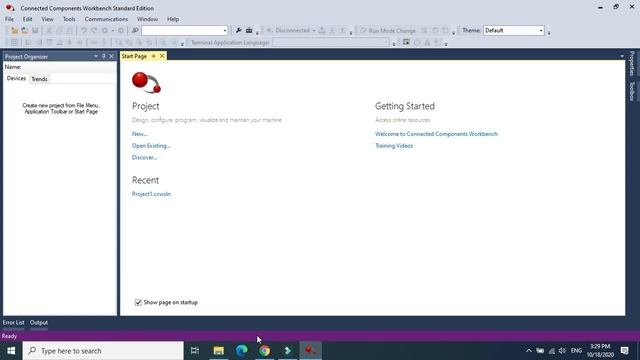This screenshot has width=640, height=360.
Task: Show hidden system tray icons
Action: (529, 351)
